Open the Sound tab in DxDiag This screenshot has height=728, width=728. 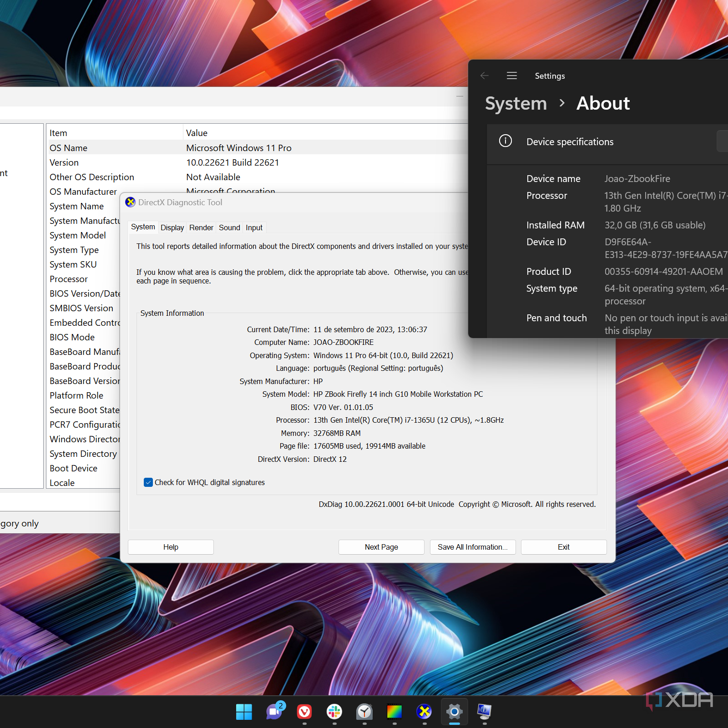[x=229, y=227]
